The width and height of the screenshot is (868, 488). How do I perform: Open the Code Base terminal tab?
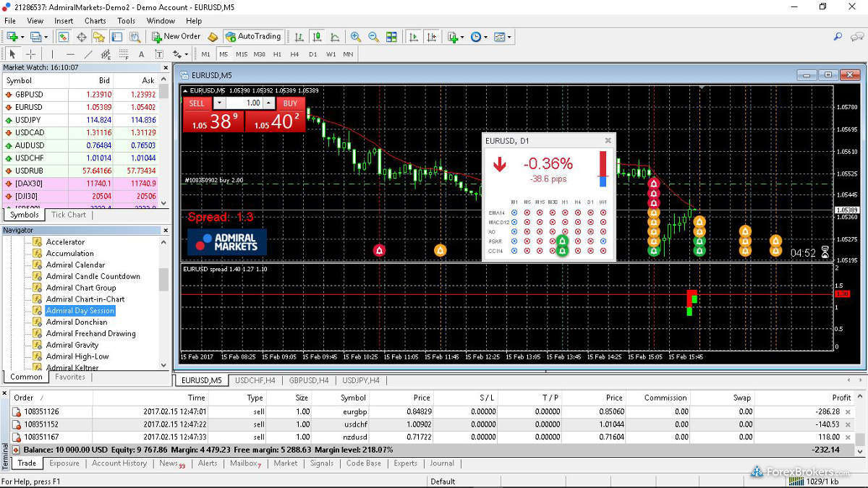tap(363, 463)
